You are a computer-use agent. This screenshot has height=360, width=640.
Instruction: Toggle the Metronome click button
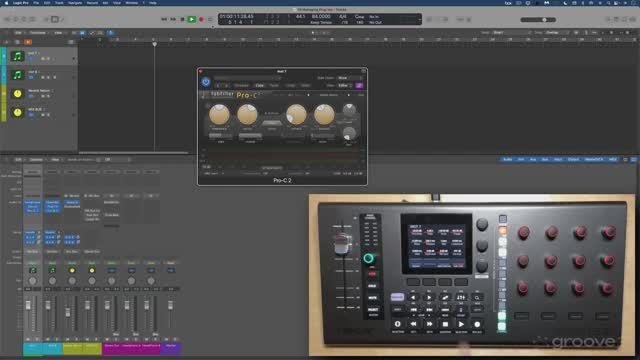coord(469,19)
